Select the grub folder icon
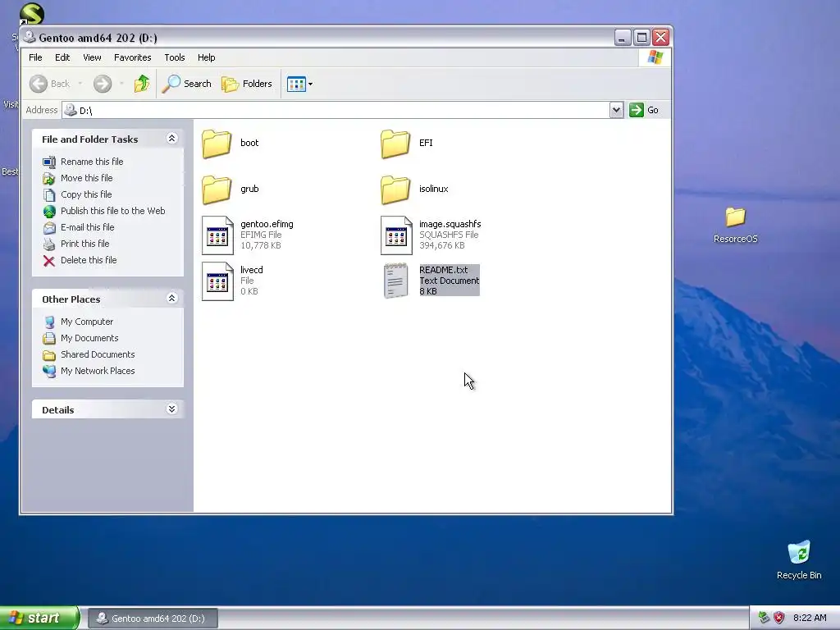 [217, 189]
